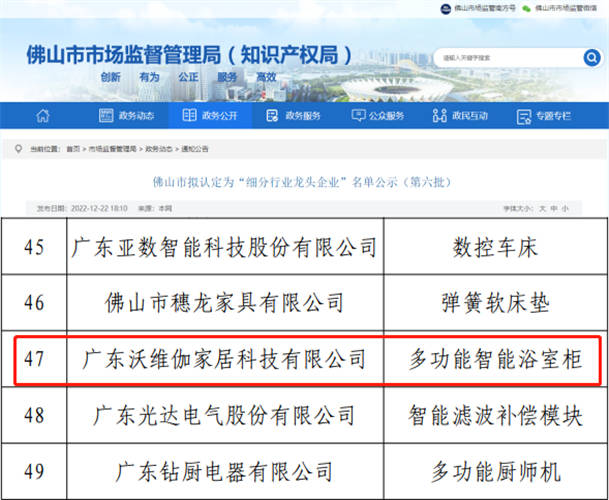Click row number 48 cell

tap(34, 415)
